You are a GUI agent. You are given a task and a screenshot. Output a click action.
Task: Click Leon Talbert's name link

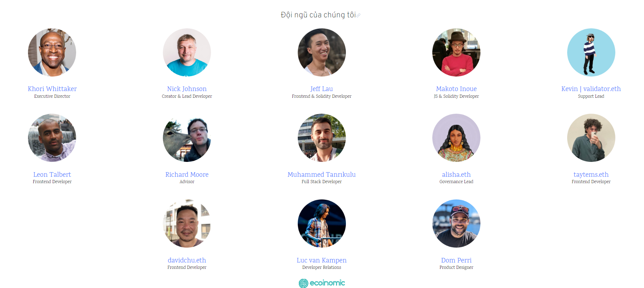pos(52,175)
